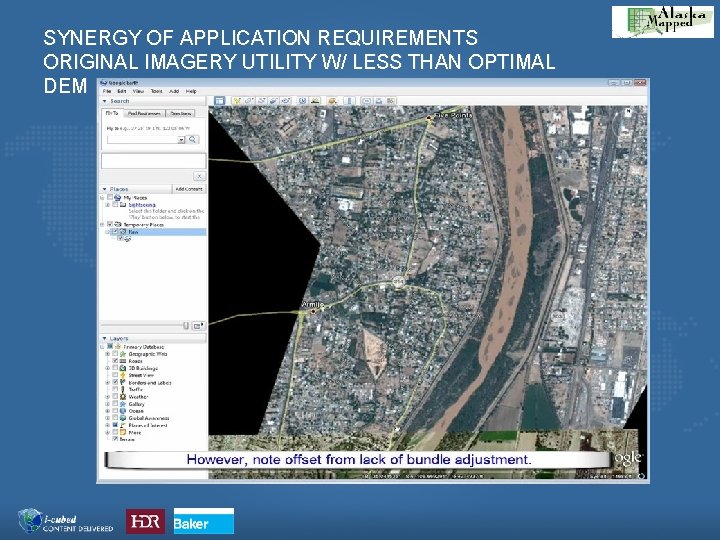This screenshot has height=540, width=720.
Task: Enable the 3D Buildings checkbox
Action: [x=115, y=368]
